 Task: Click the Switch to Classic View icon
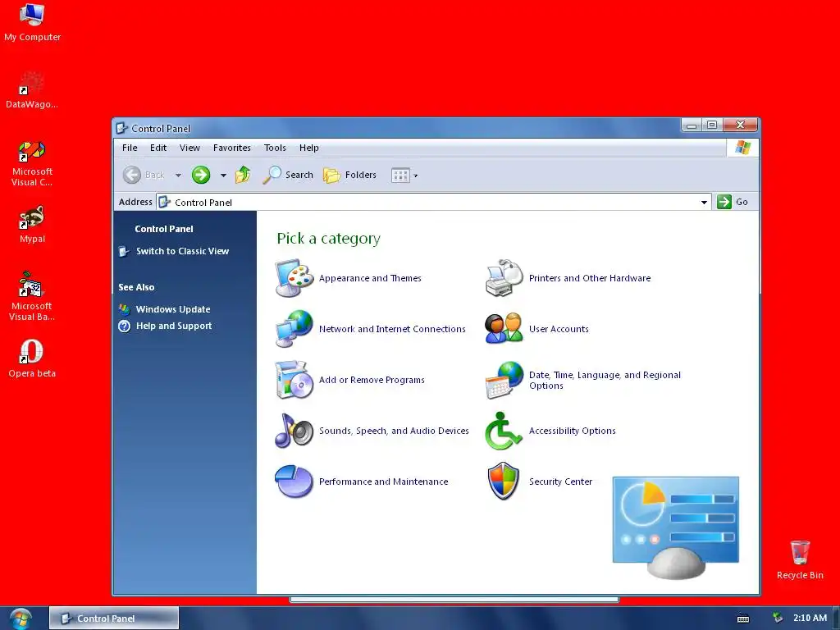tap(125, 251)
